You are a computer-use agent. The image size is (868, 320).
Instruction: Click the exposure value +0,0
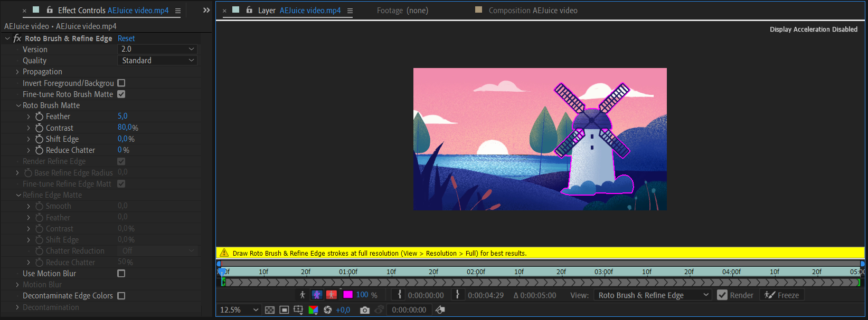click(x=343, y=310)
